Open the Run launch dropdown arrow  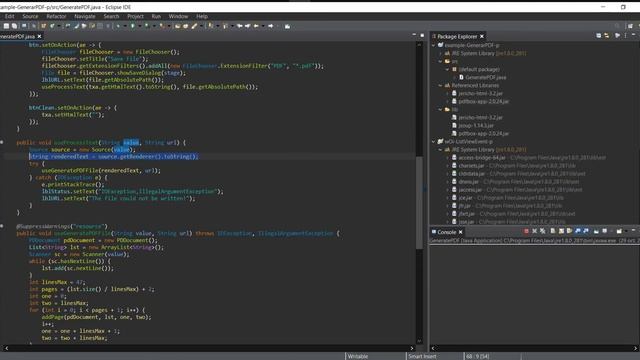pos(139,26)
